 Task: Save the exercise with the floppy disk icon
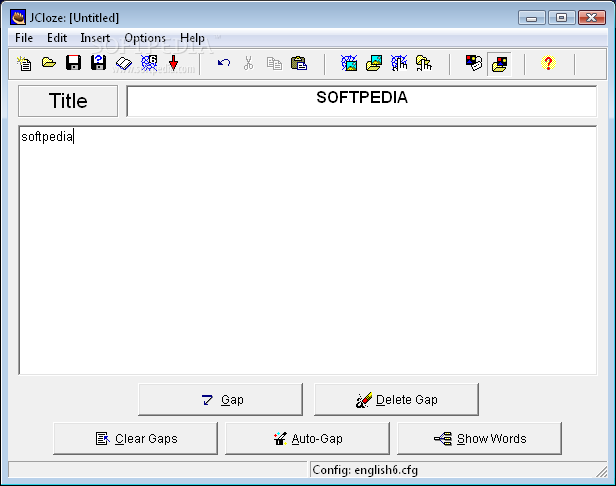(x=73, y=63)
